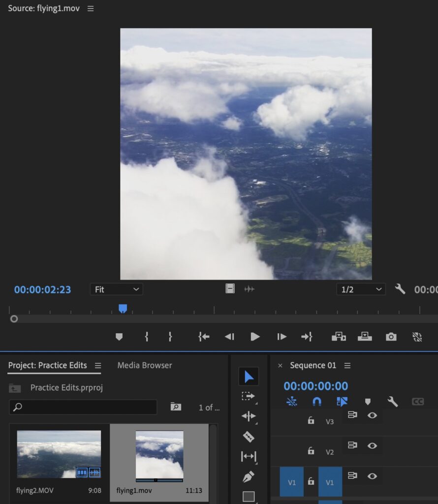This screenshot has height=504, width=438.
Task: Go to In point
Action: click(204, 337)
